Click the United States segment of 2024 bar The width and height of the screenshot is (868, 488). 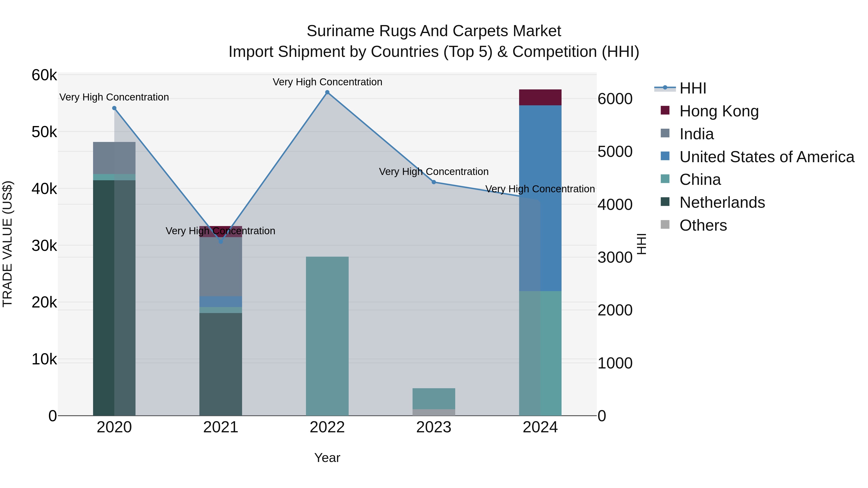click(x=540, y=198)
